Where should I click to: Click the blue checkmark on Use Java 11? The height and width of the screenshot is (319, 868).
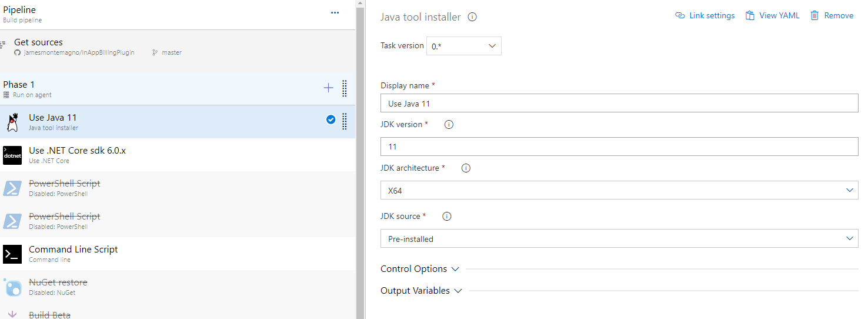(330, 120)
